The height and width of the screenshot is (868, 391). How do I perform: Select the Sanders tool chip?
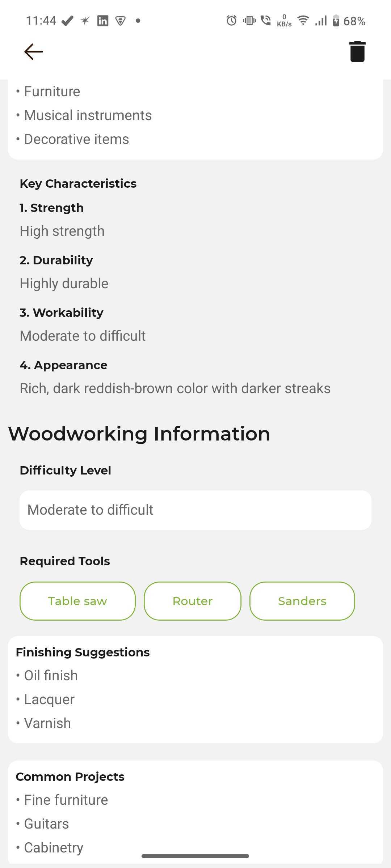302,601
